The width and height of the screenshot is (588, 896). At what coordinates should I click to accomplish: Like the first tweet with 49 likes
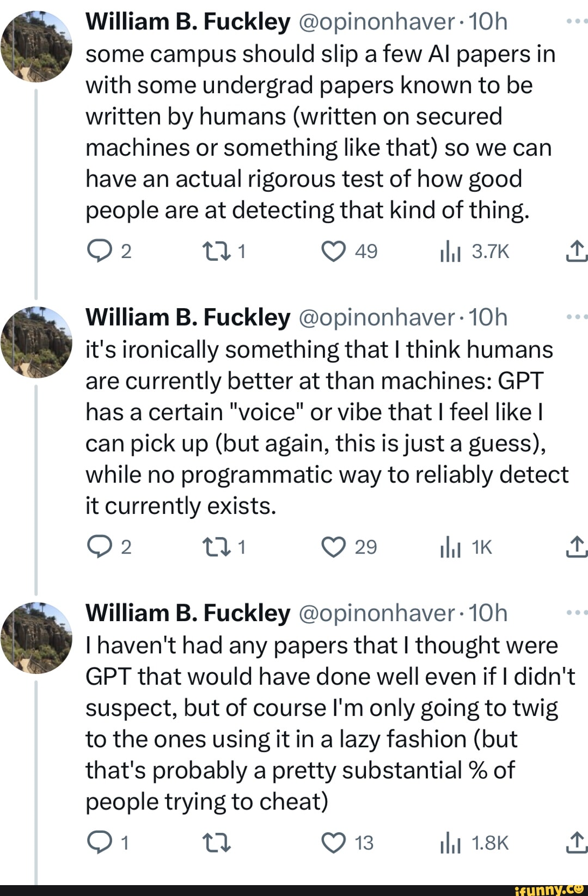coord(334,251)
